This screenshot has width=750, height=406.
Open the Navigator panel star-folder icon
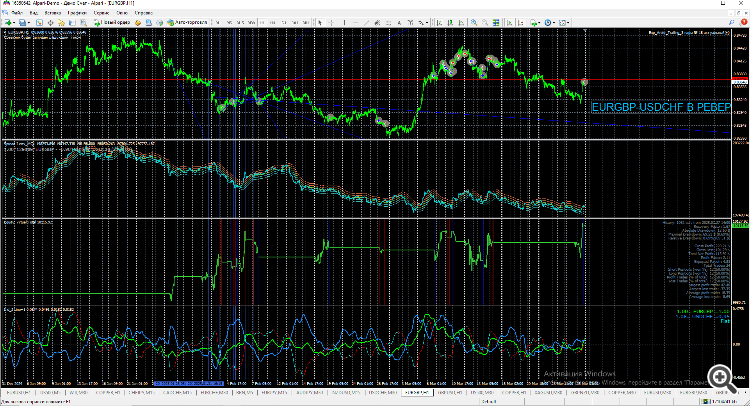pos(61,22)
